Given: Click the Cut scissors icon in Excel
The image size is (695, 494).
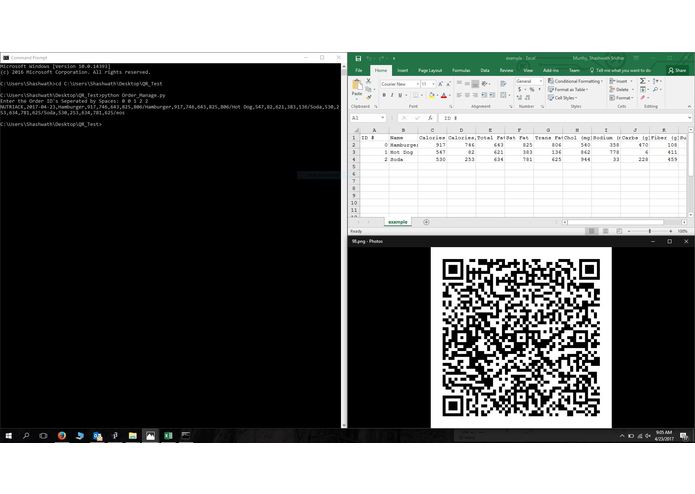Looking at the screenshot, I should (368, 81).
